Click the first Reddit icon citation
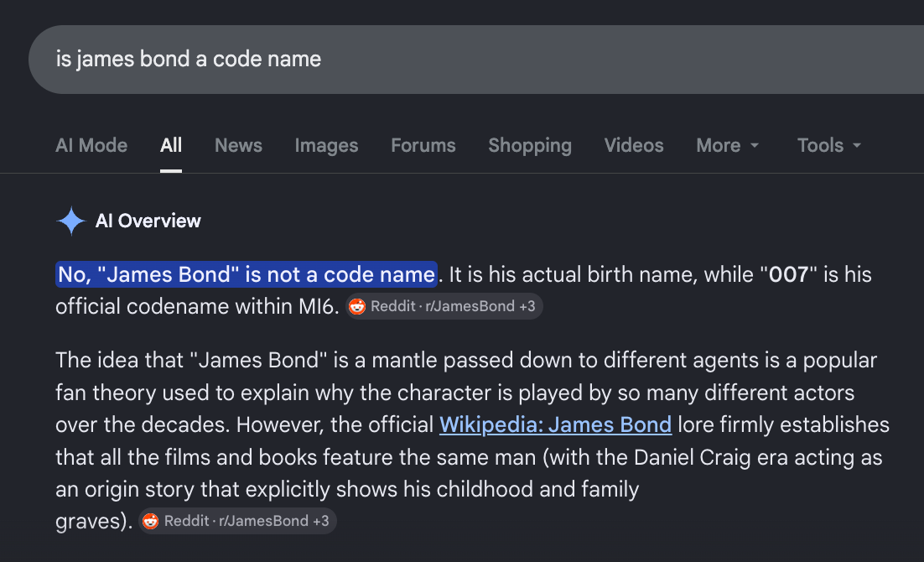 [x=357, y=307]
